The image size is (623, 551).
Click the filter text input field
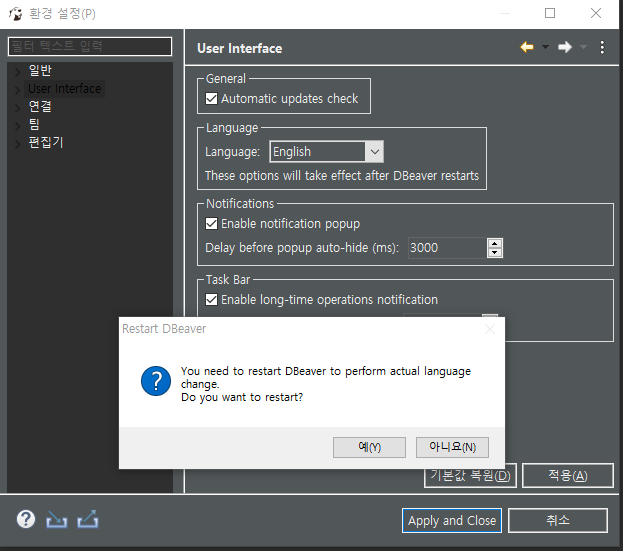click(x=90, y=46)
